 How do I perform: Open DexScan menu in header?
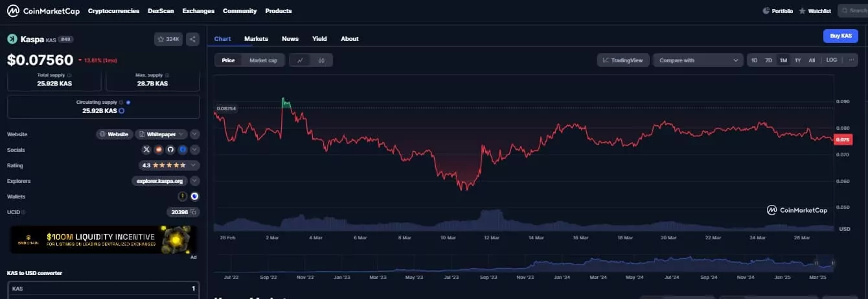pyautogui.click(x=161, y=11)
